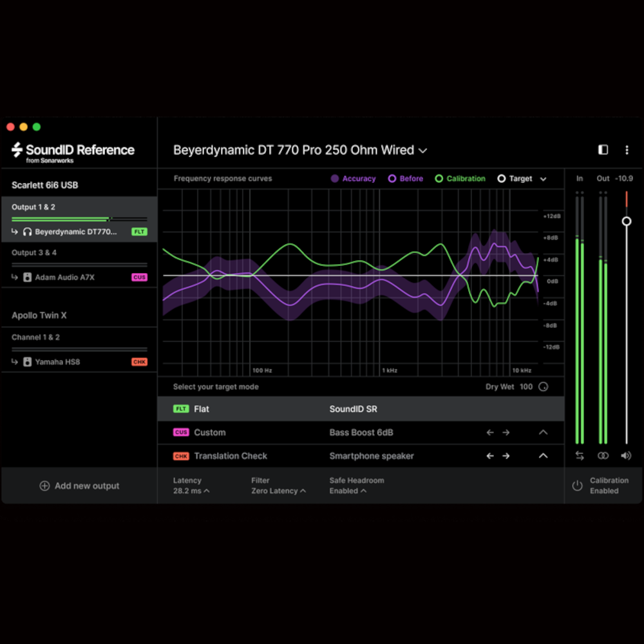Click the SoundID Reference logo
644x644 pixels.
[x=73, y=153]
